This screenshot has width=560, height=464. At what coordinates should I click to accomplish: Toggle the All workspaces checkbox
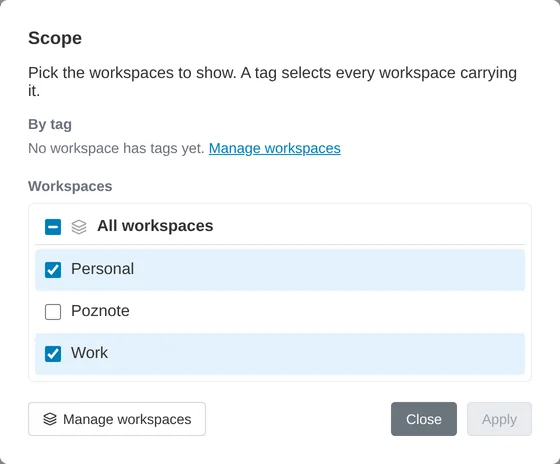[53, 227]
